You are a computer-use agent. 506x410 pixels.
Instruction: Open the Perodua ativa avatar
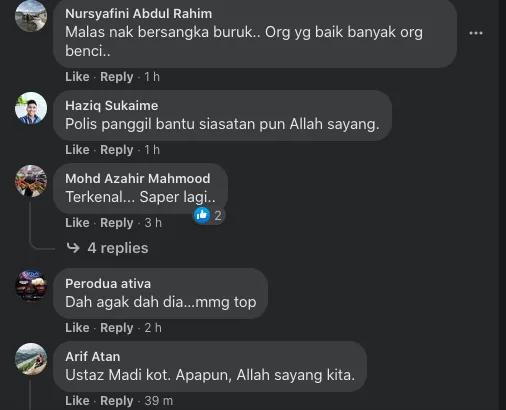(31, 286)
